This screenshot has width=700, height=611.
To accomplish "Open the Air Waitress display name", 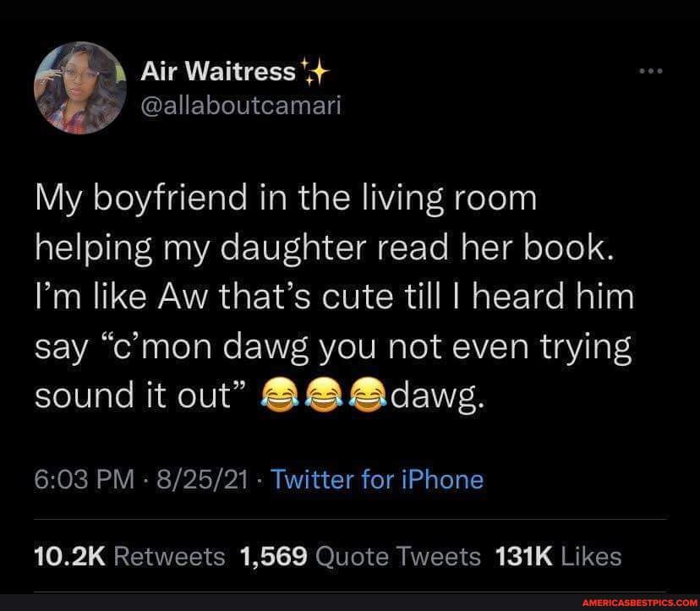I will (x=218, y=71).
